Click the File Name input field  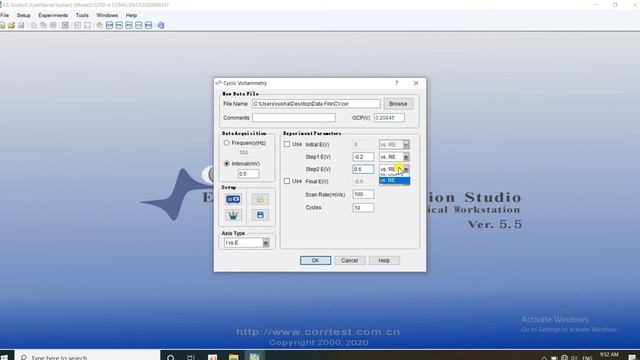(x=316, y=104)
